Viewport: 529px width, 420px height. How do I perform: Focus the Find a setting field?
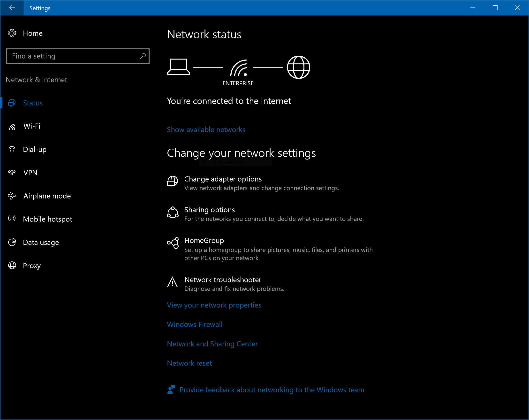click(74, 56)
